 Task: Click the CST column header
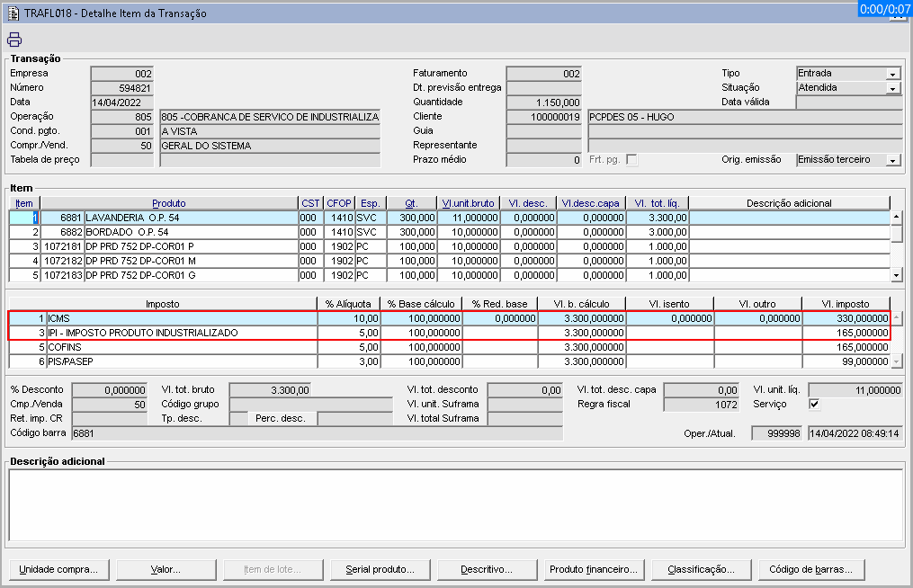pos(310,203)
